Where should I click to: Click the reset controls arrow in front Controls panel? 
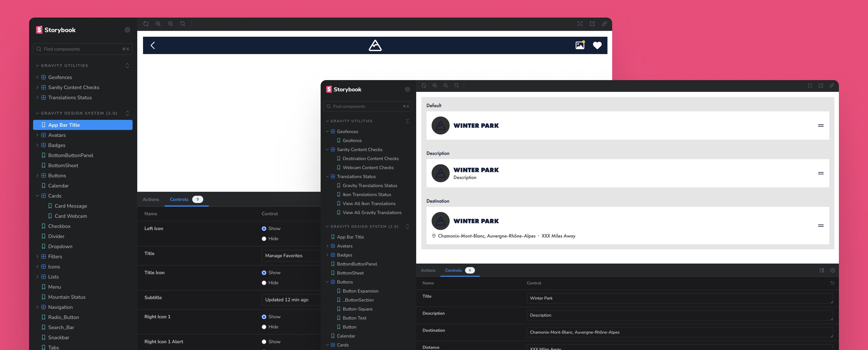tap(832, 283)
